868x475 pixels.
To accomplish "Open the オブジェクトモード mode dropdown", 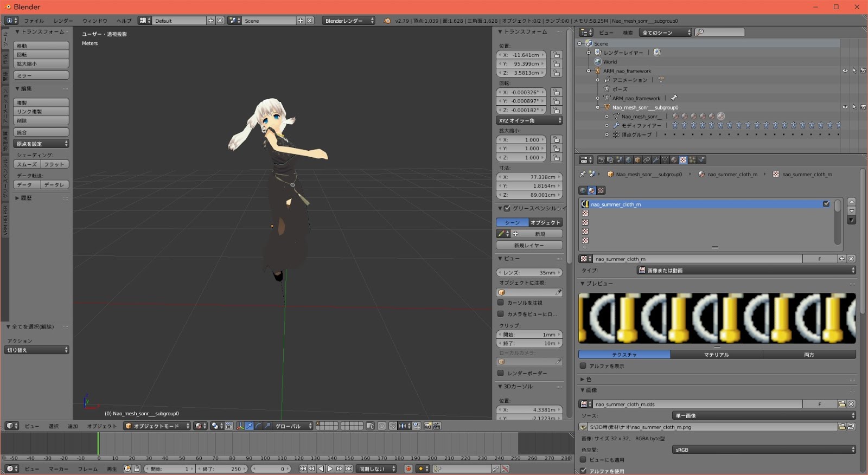I will tap(157, 426).
